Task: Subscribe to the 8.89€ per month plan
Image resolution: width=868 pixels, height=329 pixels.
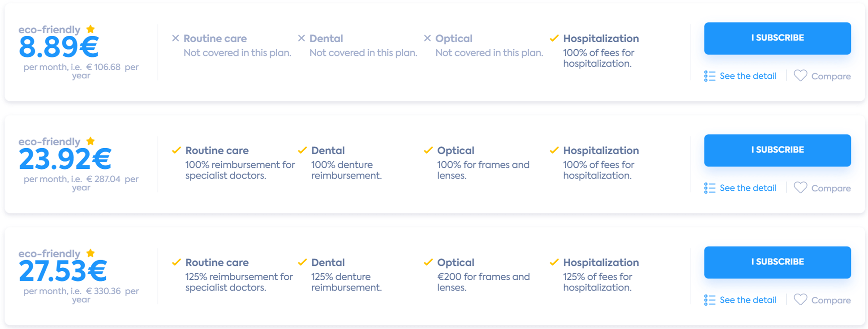Action: coord(777,38)
